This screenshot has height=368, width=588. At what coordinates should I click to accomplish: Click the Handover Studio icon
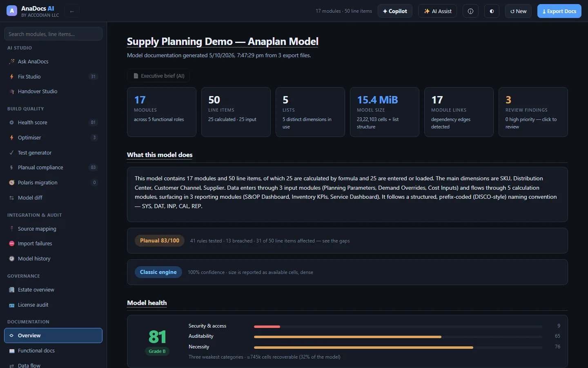(x=11, y=92)
